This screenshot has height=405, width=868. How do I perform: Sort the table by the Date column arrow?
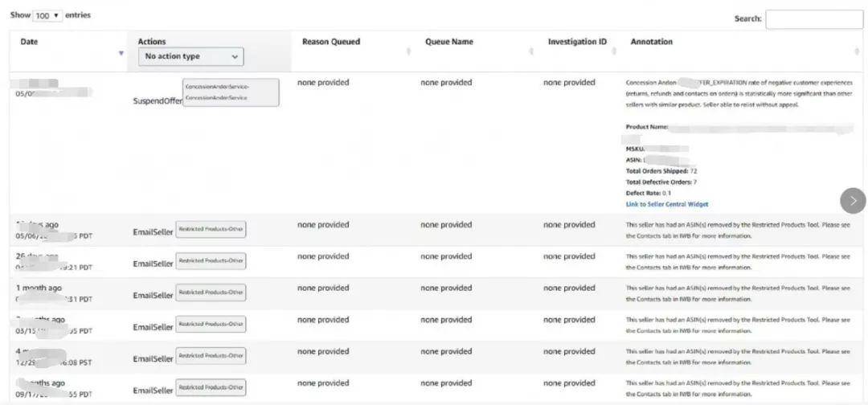pyautogui.click(x=121, y=53)
